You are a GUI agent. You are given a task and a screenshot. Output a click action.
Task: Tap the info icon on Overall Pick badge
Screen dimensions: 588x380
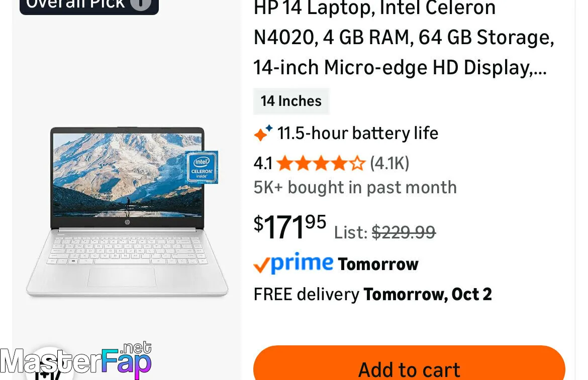click(140, 4)
